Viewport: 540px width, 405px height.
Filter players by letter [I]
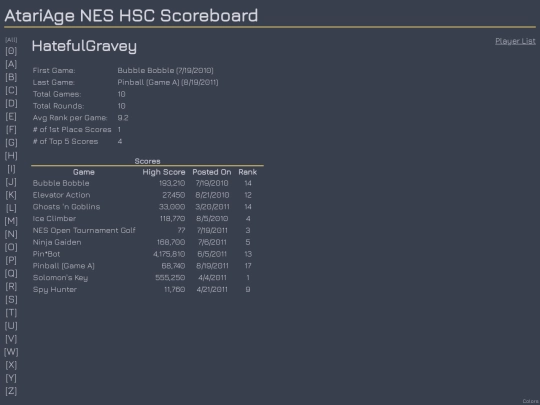[x=11, y=169]
